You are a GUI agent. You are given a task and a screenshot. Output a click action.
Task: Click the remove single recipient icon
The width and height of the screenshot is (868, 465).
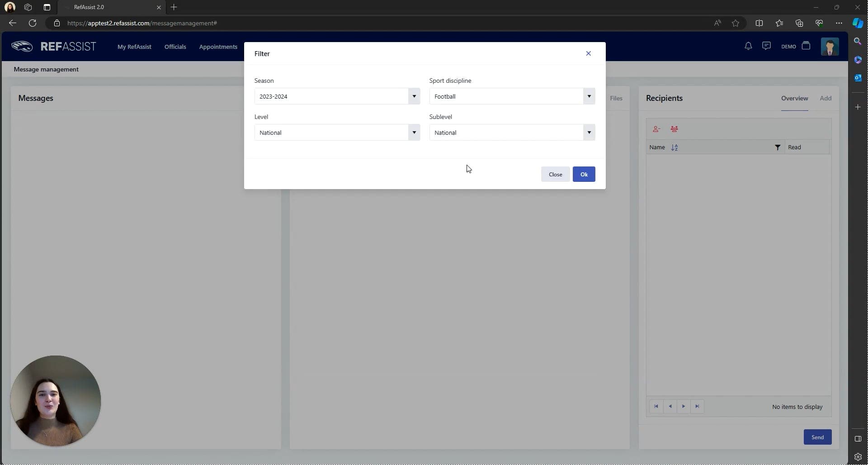(656, 129)
